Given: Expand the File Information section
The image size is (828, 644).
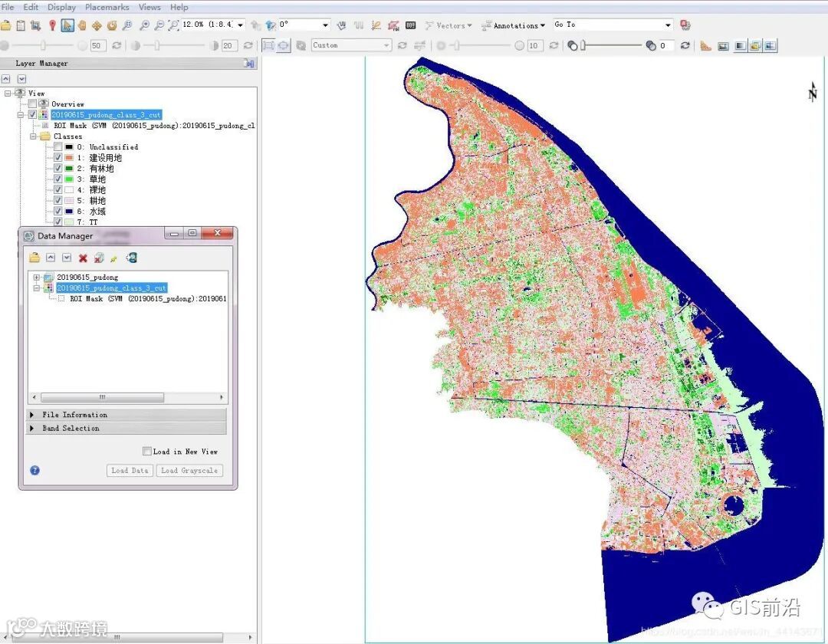Looking at the screenshot, I should (x=74, y=415).
